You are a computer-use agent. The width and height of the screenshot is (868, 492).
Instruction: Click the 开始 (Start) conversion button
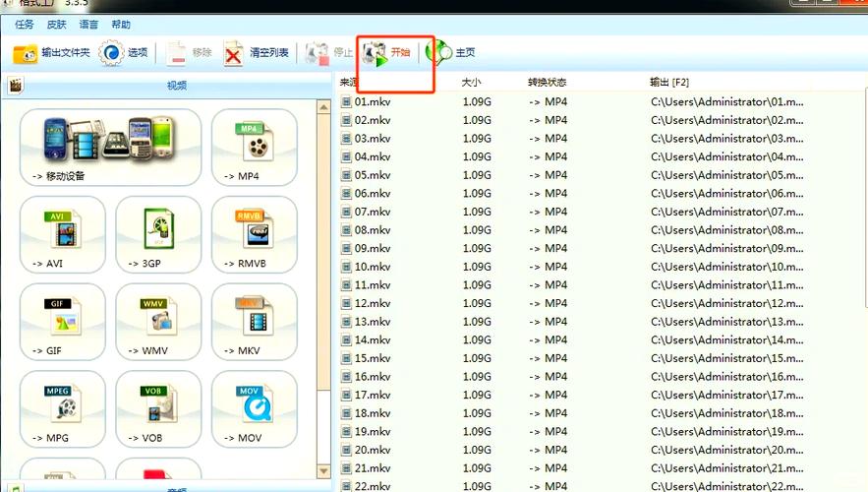click(x=387, y=53)
